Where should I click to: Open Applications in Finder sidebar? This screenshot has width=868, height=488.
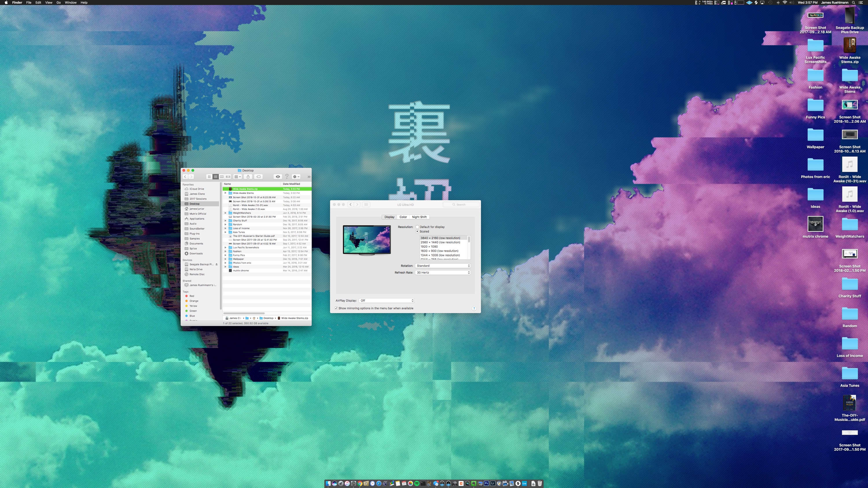[x=196, y=219]
